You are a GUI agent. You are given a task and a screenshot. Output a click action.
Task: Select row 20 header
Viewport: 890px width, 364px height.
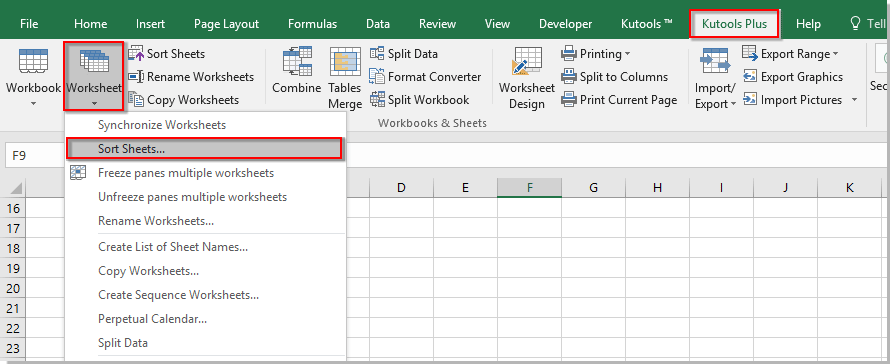tap(13, 288)
